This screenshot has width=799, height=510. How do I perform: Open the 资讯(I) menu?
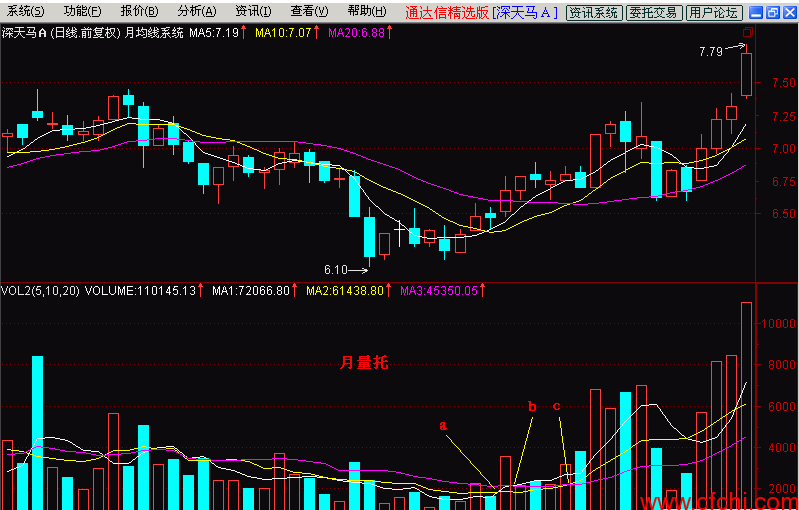coord(253,12)
